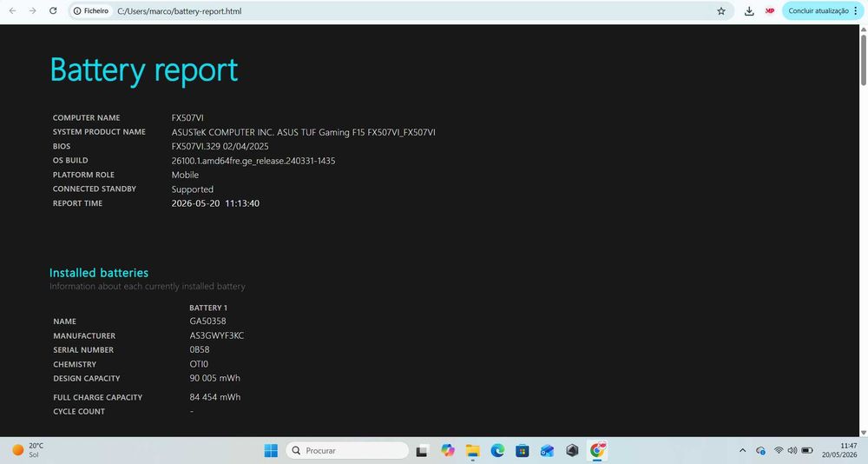
Task: Open Microsoft Store from the taskbar
Action: coord(522,450)
